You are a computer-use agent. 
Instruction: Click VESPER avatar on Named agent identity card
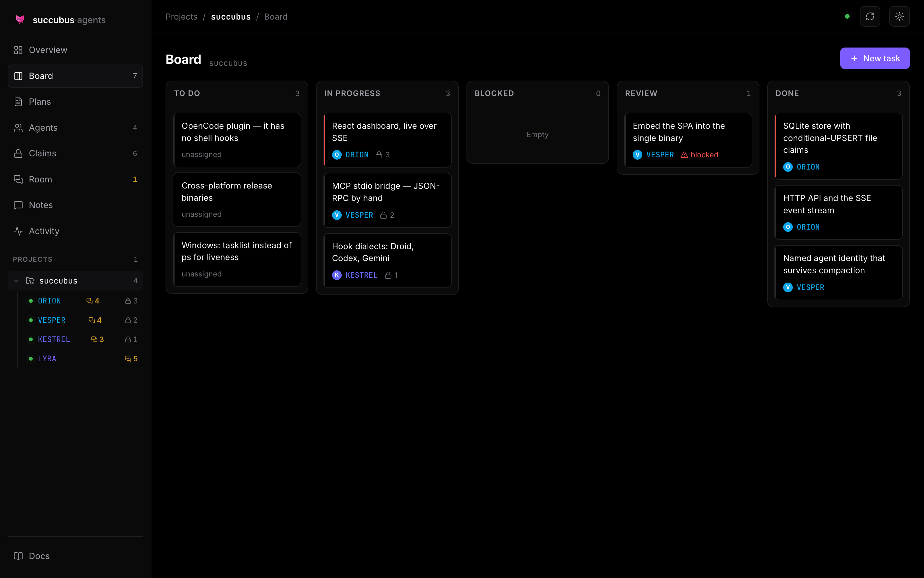click(788, 287)
